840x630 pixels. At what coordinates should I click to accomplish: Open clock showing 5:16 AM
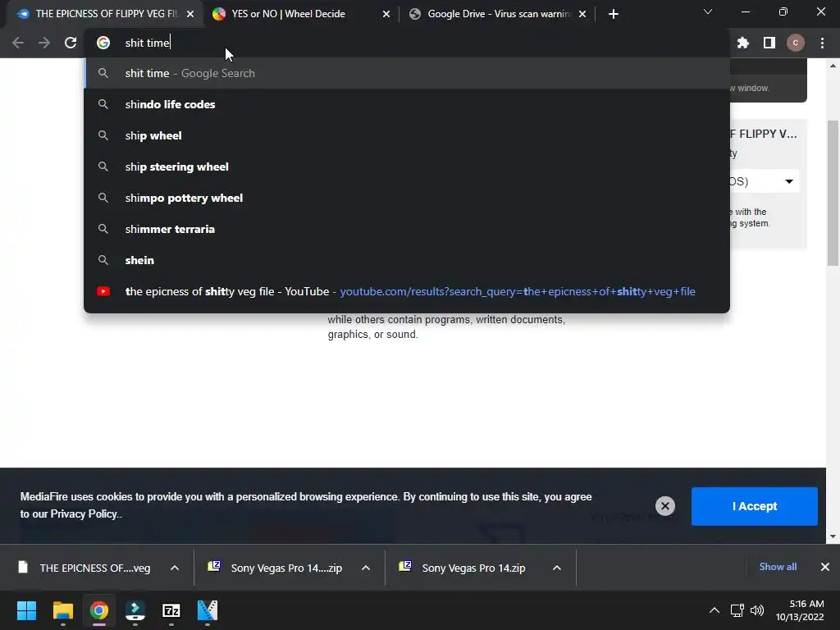[801, 610]
